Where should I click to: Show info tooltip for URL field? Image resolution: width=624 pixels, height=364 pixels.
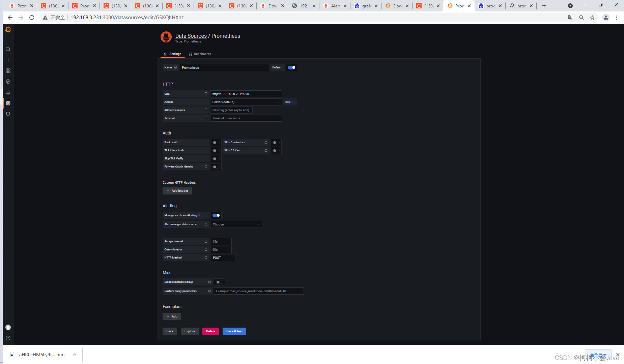pos(206,94)
